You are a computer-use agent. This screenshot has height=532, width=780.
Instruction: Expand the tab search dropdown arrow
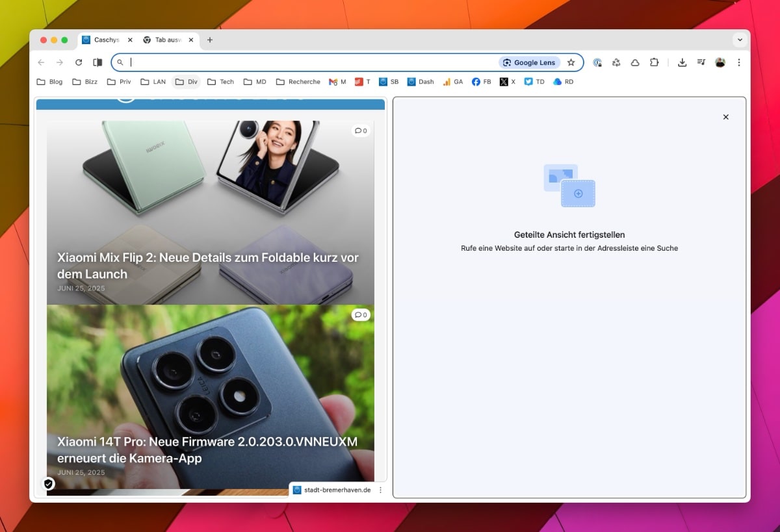[x=740, y=40]
